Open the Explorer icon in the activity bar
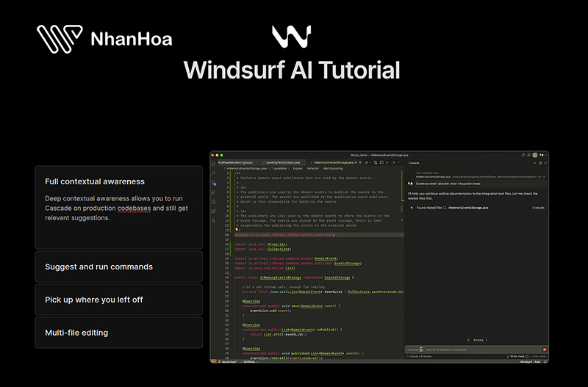Screen dimensions: 588x387 [x=213, y=164]
